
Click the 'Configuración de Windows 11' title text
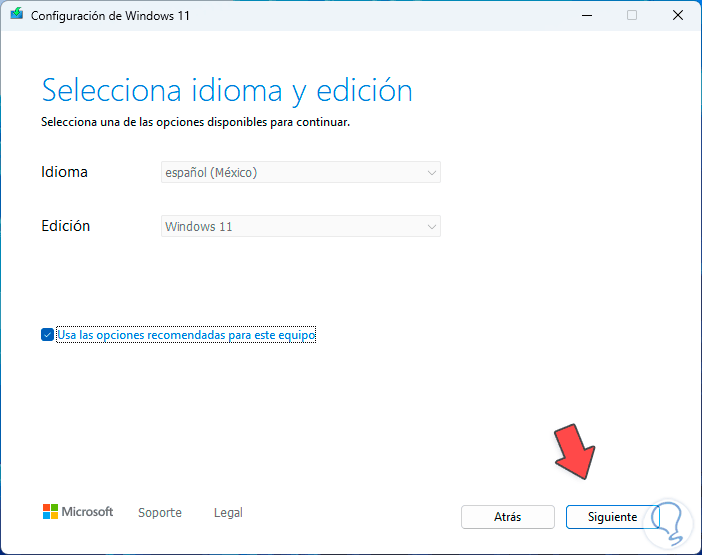click(x=110, y=16)
